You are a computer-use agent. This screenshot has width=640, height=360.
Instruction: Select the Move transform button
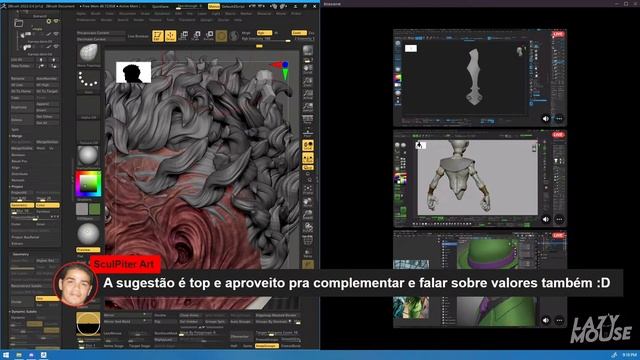pyautogui.click(x=184, y=36)
